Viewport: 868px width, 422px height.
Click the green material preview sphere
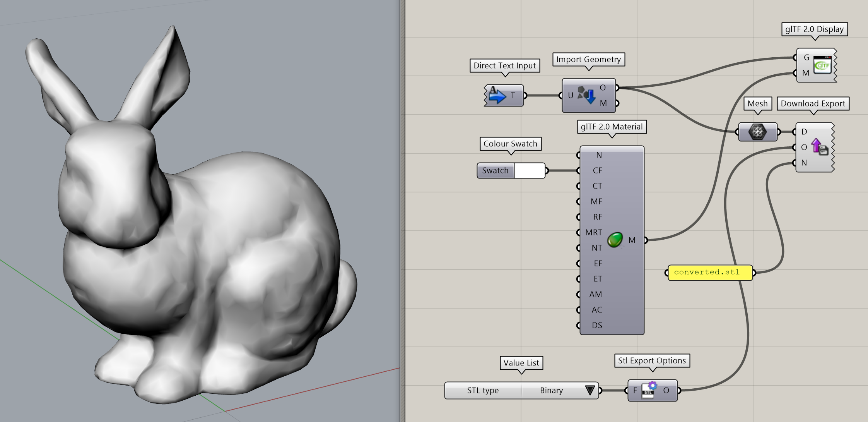[615, 239]
